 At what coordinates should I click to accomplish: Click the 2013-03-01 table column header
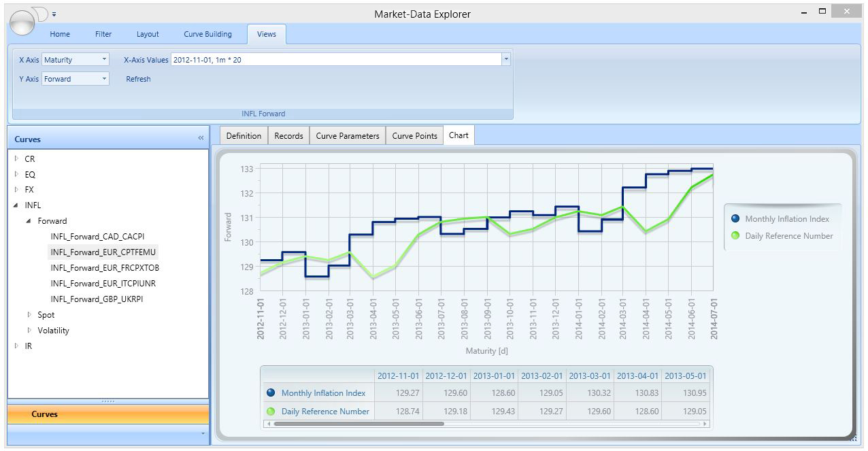point(590,375)
